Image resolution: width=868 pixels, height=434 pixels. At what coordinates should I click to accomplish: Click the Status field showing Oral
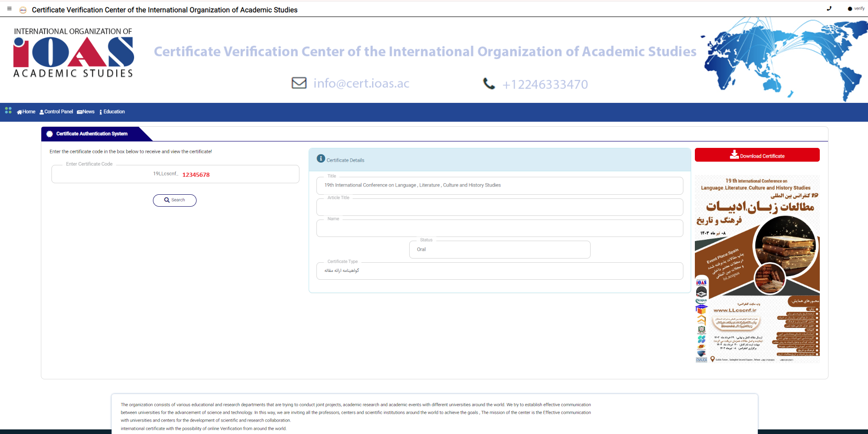coord(500,249)
